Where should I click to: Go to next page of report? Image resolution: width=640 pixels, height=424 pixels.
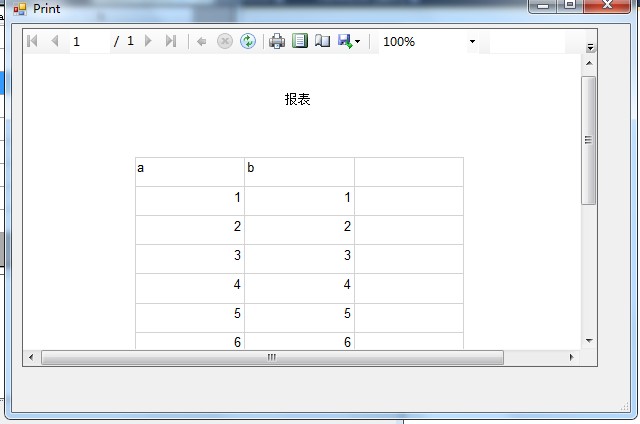click(149, 41)
